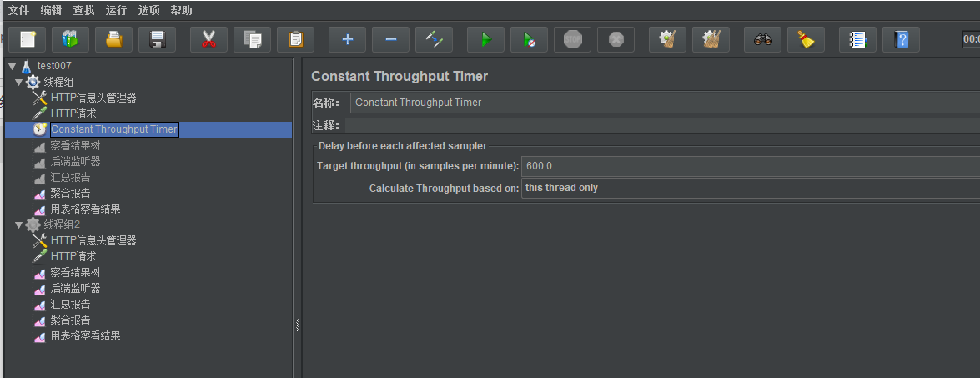Open the 文件 menu

pyautogui.click(x=18, y=10)
